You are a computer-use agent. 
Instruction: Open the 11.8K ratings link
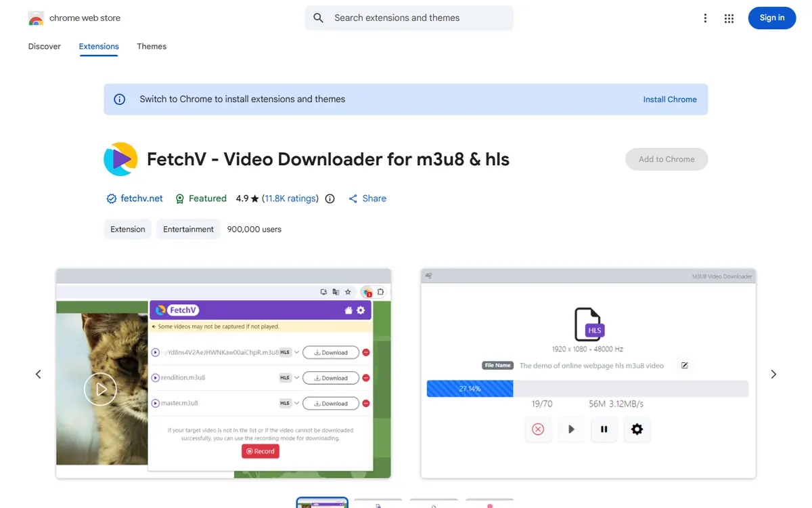pos(290,199)
